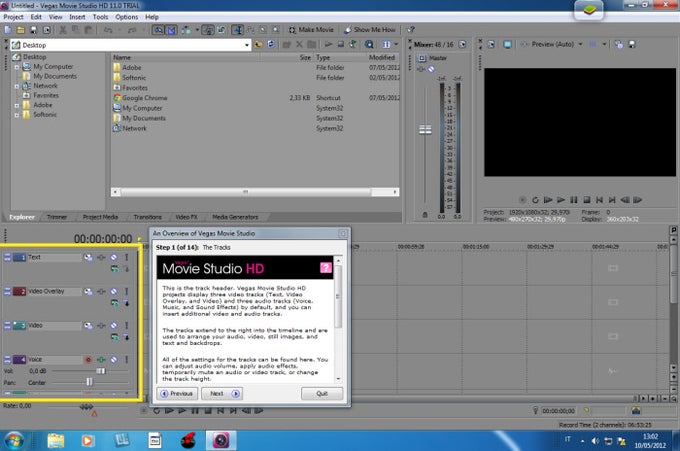Screen dimensions: 680x451
Task: Click the Mixer properties icon next to Mixer label
Action: coord(462,44)
